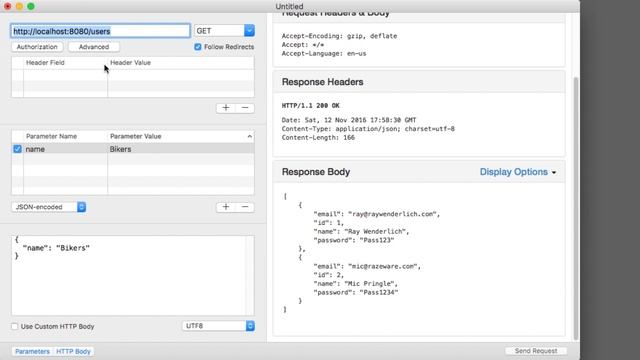Close the Untitled window
This screenshot has height=360, width=640.
[x=7, y=7]
